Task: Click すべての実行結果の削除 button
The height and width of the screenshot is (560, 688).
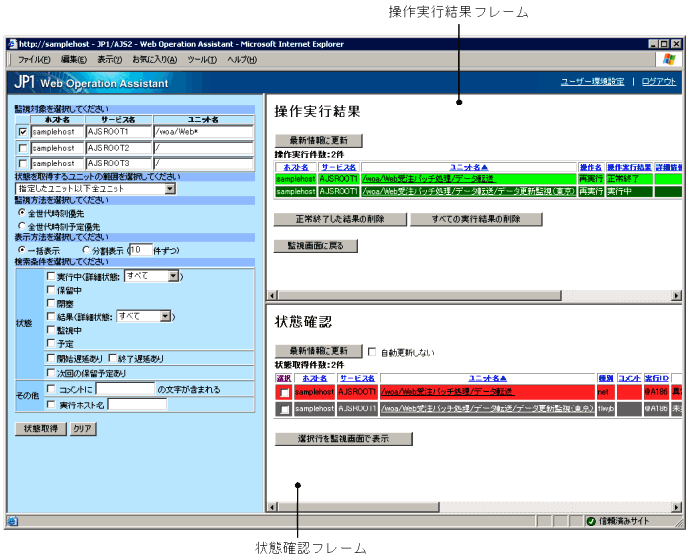Action: coord(476,219)
